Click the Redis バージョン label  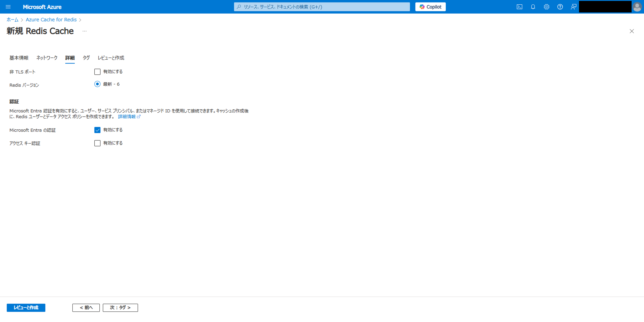(24, 85)
